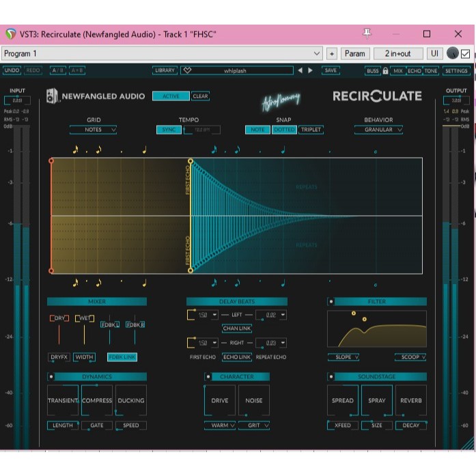Screen dimensions: 476x476
Task: Click the UI button in REAPER header
Action: pos(435,54)
